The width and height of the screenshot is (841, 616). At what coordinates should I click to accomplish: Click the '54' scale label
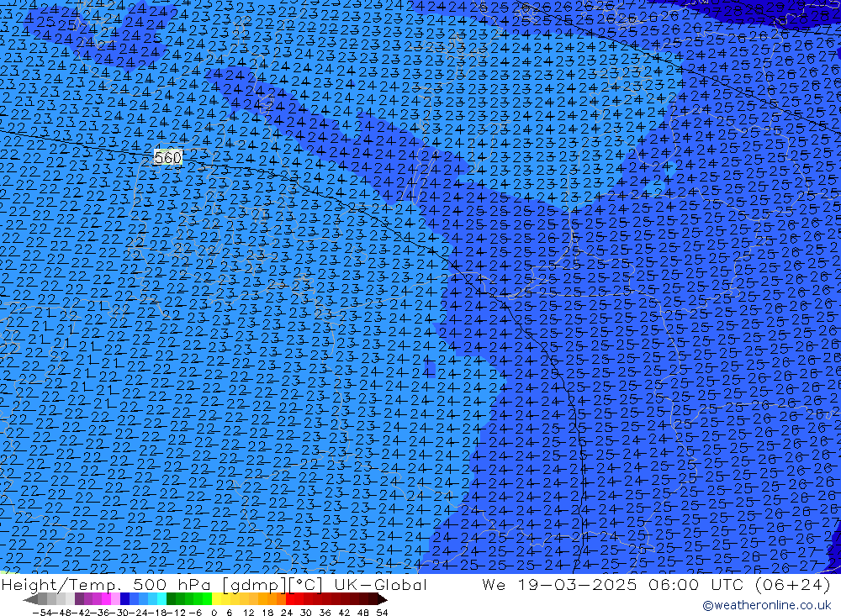(382, 613)
